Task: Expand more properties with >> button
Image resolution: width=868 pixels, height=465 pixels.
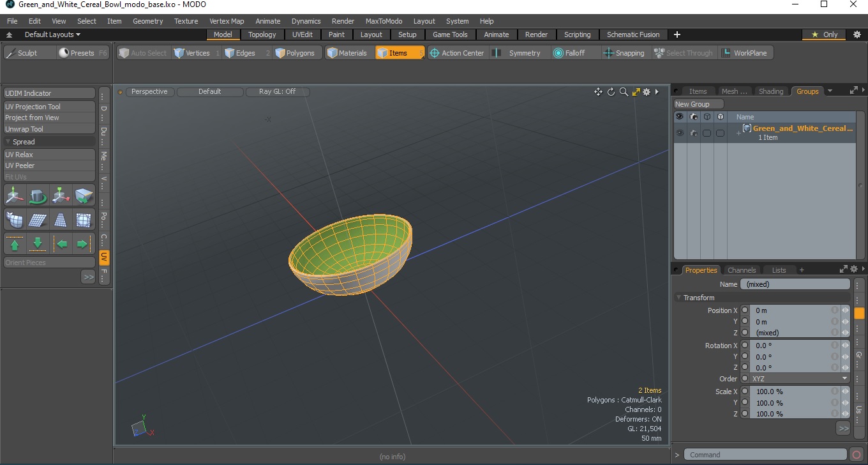Action: 843,429
